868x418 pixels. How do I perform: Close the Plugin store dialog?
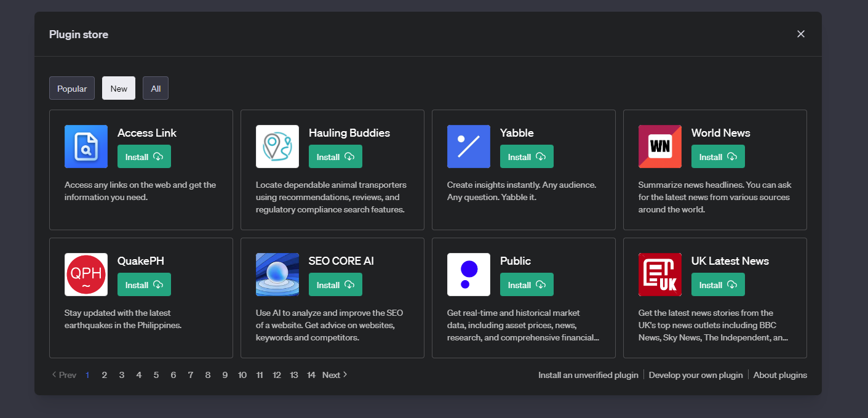(801, 34)
